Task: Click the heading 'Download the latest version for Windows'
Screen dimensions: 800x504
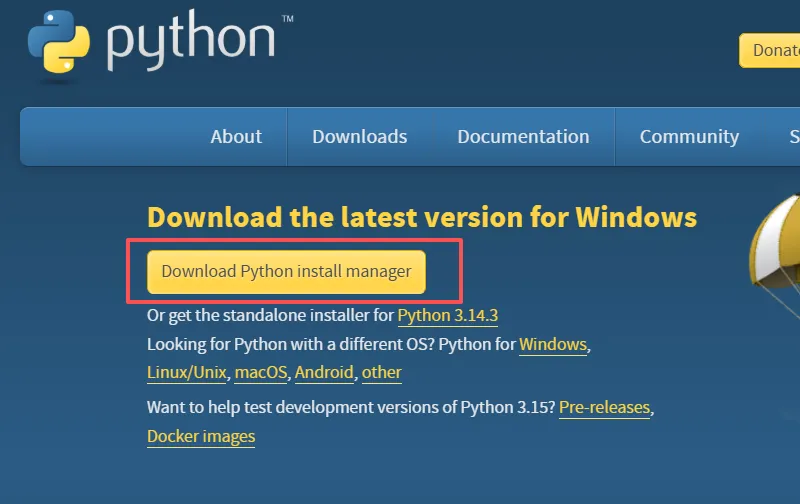Action: pyautogui.click(x=422, y=217)
